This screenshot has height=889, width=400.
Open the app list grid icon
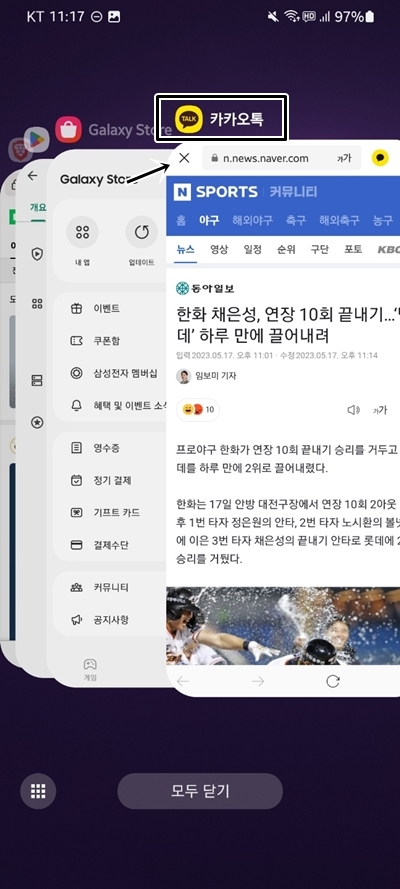tap(38, 790)
